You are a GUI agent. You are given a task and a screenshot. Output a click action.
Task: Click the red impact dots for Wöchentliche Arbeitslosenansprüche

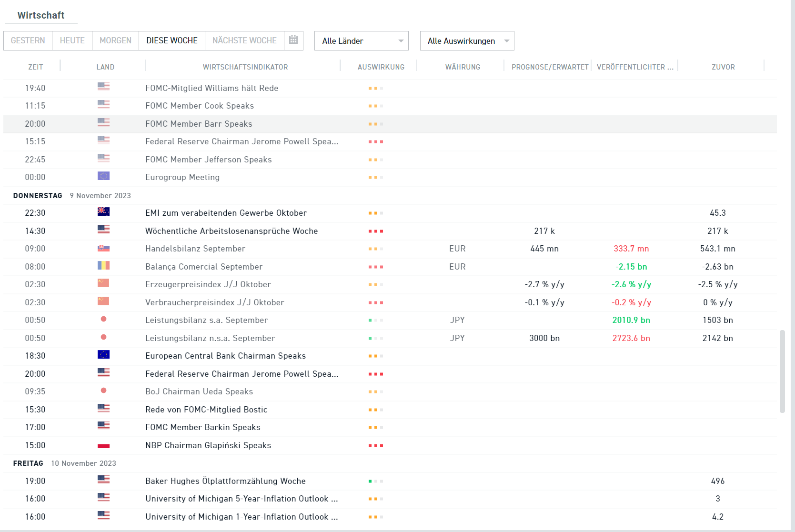point(375,231)
